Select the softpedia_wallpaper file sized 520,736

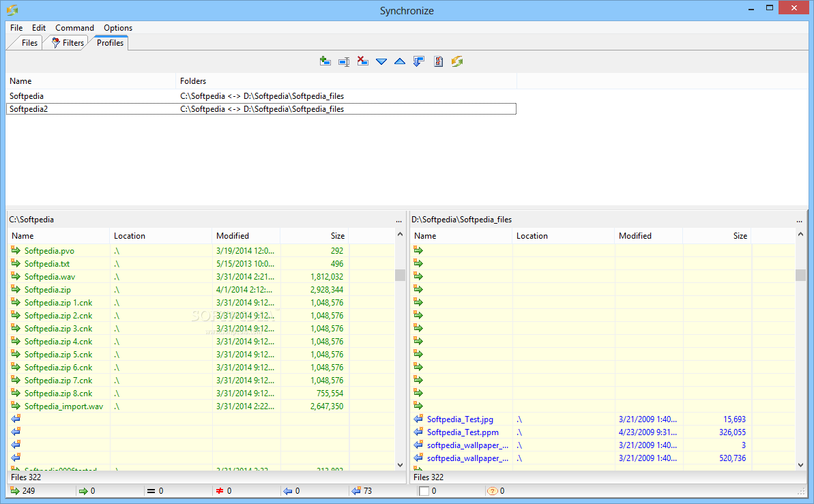[468, 458]
